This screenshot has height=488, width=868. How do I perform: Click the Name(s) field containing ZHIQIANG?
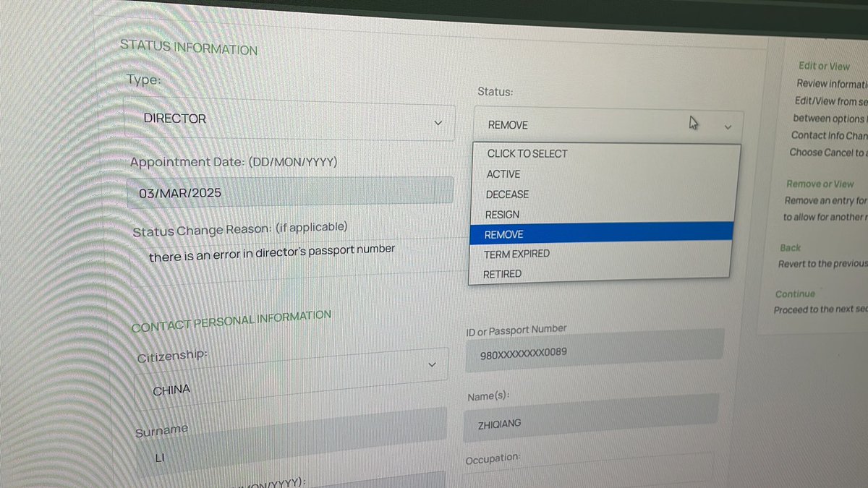click(591, 418)
